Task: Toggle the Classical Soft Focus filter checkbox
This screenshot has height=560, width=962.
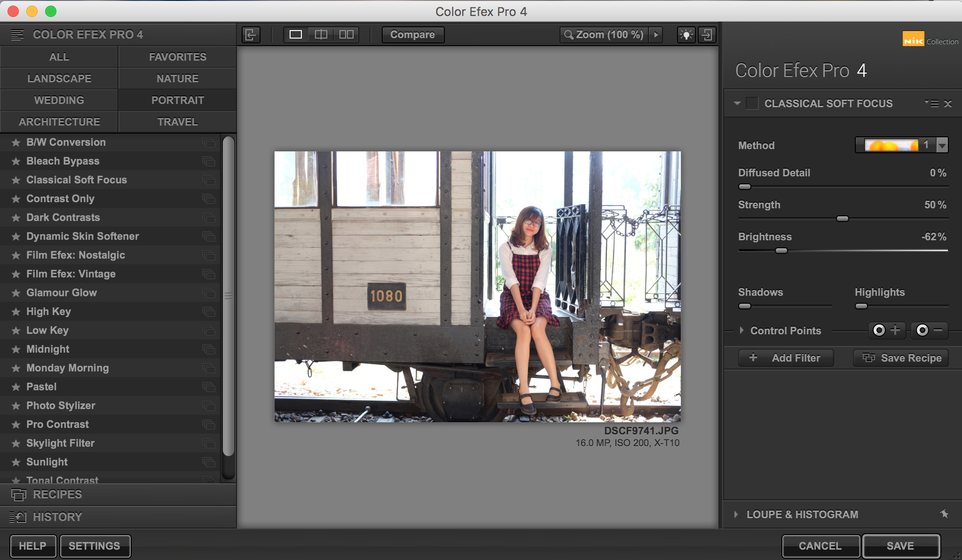Action: pyautogui.click(x=752, y=103)
